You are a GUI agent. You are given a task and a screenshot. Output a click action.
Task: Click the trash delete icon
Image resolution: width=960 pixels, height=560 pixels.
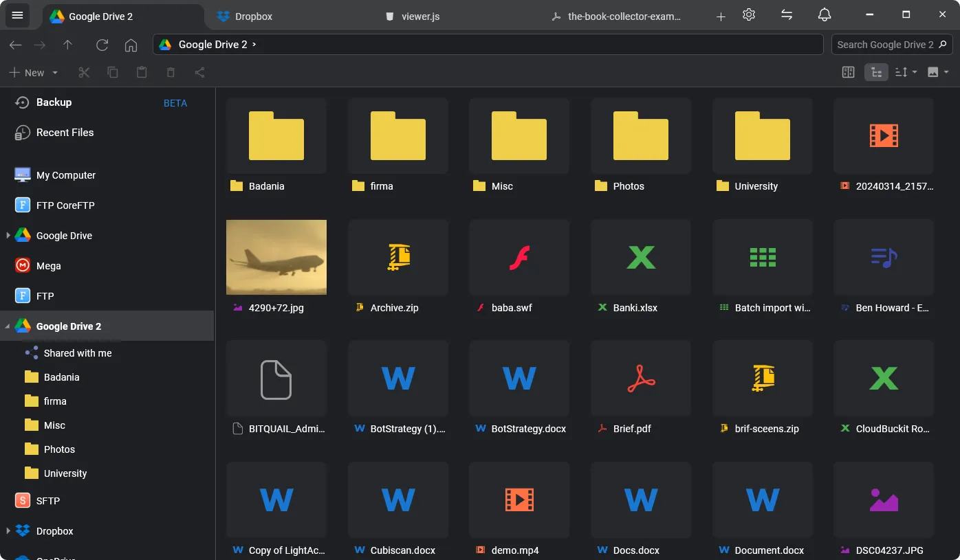tap(171, 72)
